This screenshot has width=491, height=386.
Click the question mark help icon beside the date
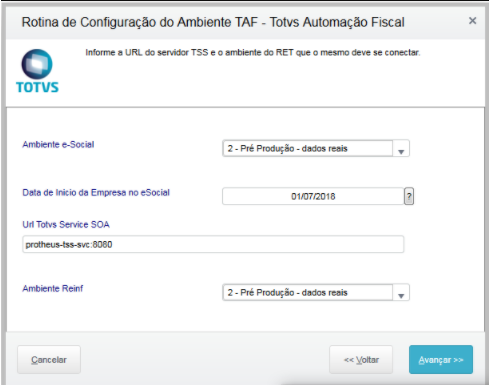(409, 196)
